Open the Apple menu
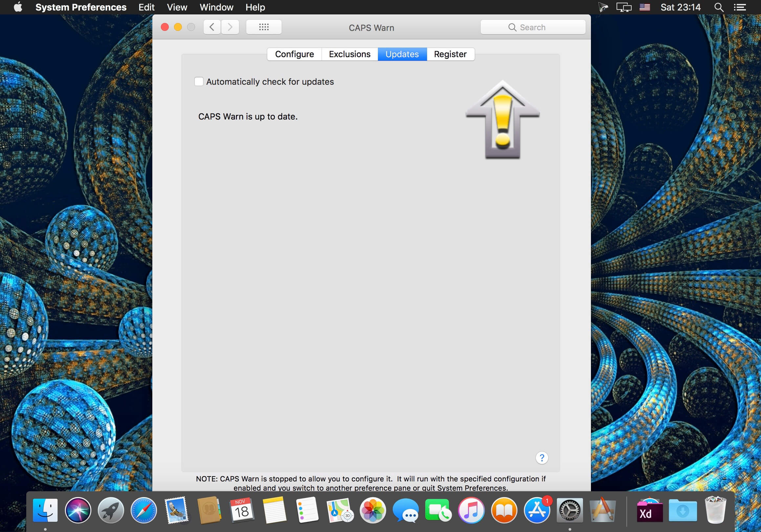The height and width of the screenshot is (532, 761). tap(18, 7)
